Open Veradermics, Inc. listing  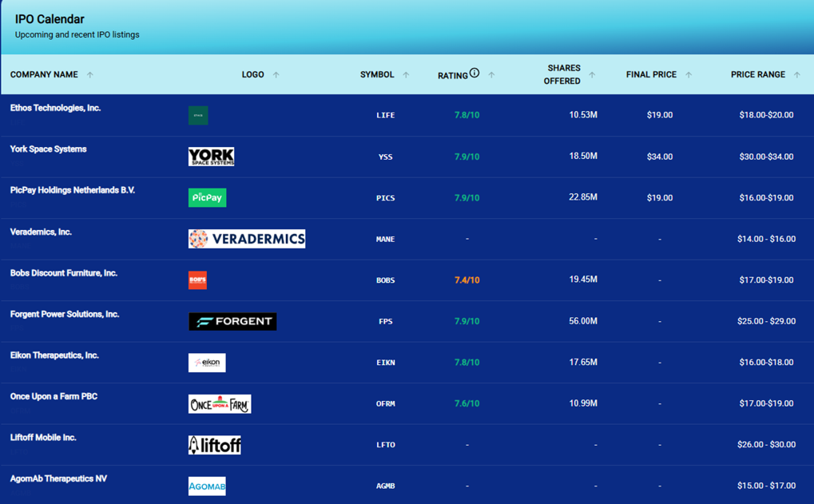41,232
